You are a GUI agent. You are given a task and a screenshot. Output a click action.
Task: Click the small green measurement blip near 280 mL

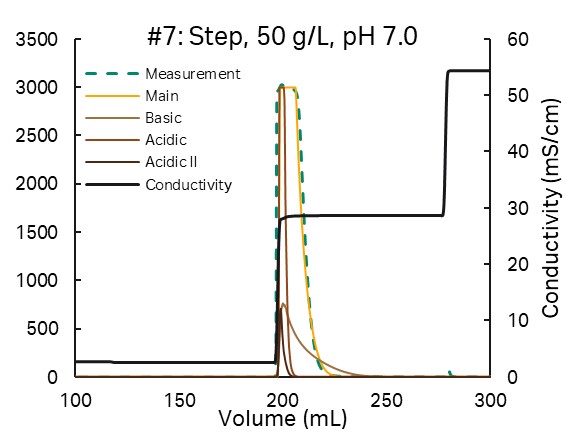click(450, 373)
